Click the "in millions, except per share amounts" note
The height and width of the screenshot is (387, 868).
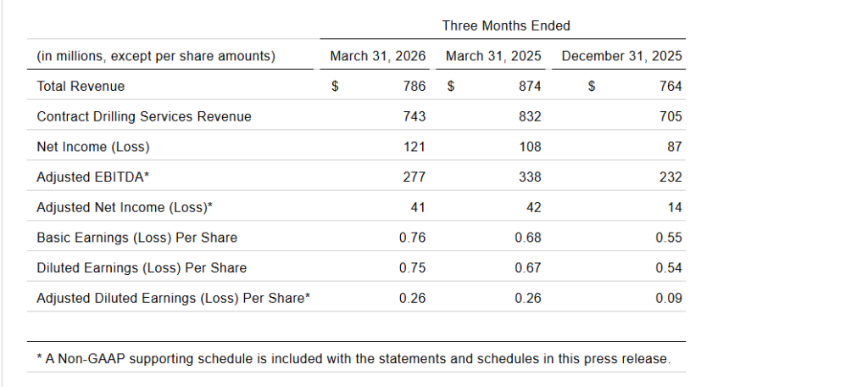click(x=156, y=56)
